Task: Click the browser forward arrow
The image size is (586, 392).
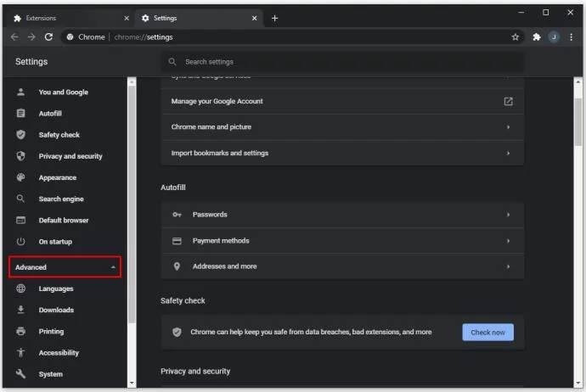Action: click(x=31, y=37)
